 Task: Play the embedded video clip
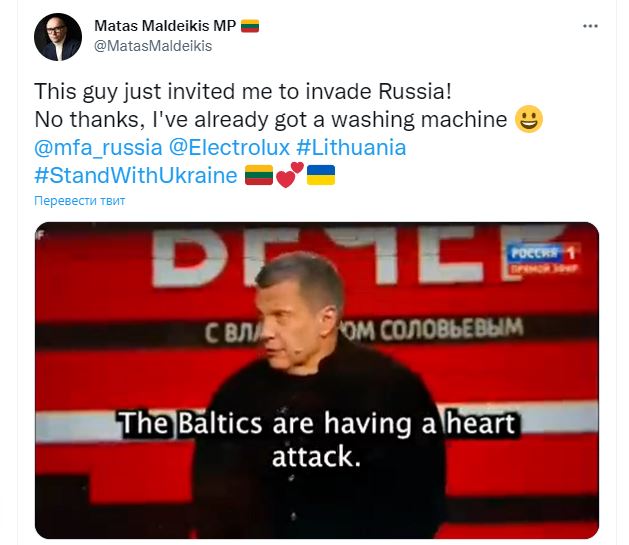tap(317, 380)
